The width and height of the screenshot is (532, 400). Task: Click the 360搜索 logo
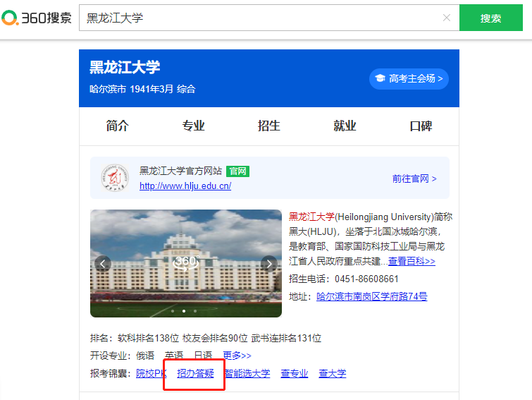[37, 18]
